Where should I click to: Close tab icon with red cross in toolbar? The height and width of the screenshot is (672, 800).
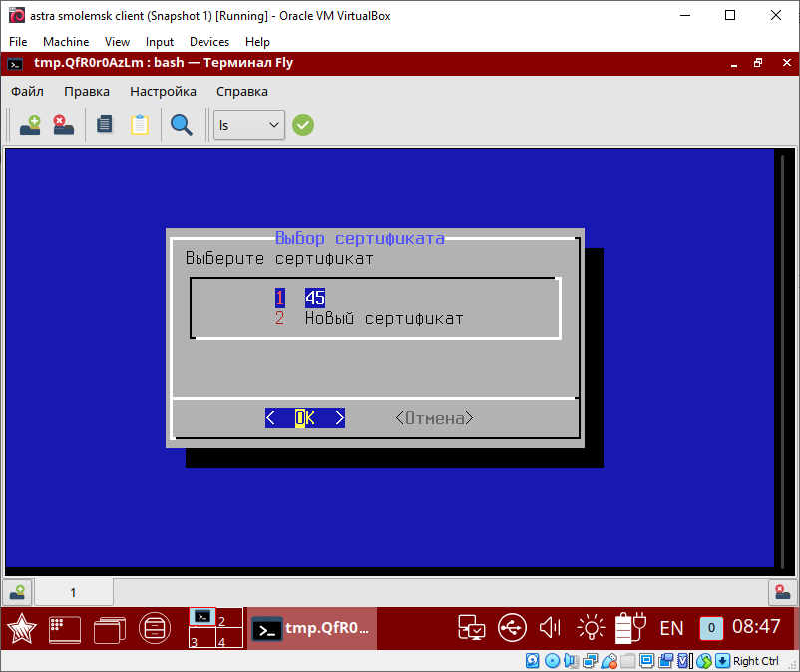[63, 125]
